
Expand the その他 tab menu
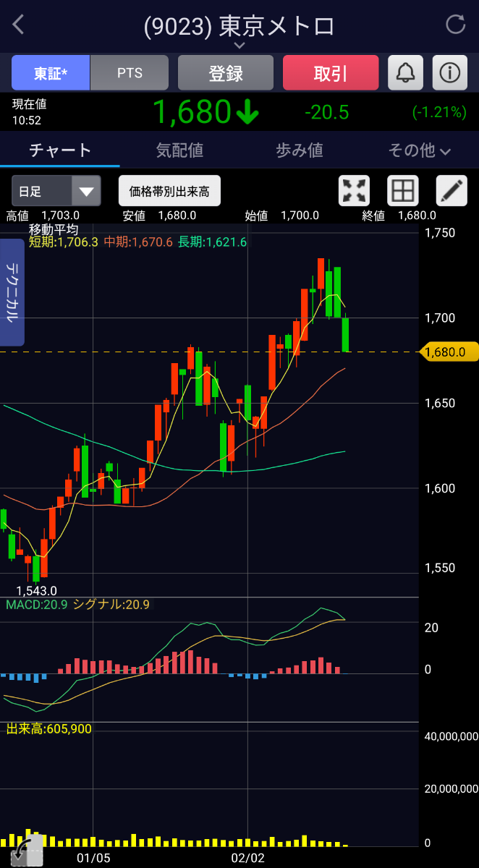click(420, 150)
